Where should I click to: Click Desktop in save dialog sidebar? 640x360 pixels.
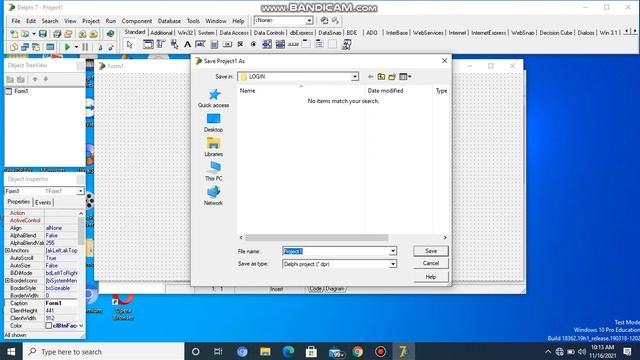tap(213, 123)
